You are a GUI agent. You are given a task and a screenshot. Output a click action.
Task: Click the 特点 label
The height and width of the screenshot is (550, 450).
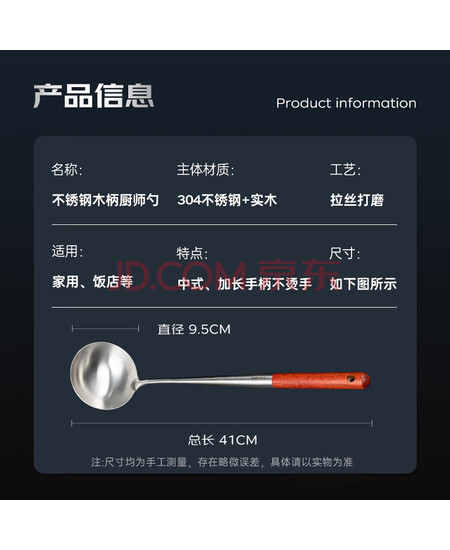click(x=192, y=254)
